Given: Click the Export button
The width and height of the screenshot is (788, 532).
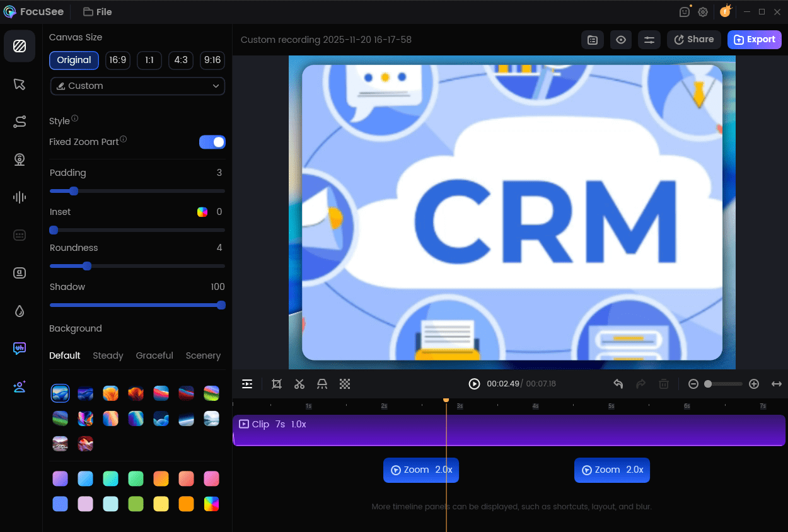Looking at the screenshot, I should (x=755, y=40).
